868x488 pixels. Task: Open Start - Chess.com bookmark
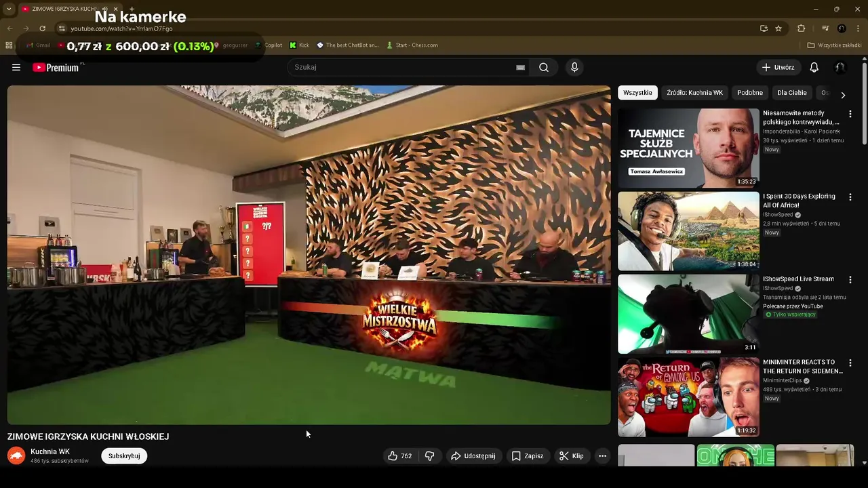click(x=412, y=45)
